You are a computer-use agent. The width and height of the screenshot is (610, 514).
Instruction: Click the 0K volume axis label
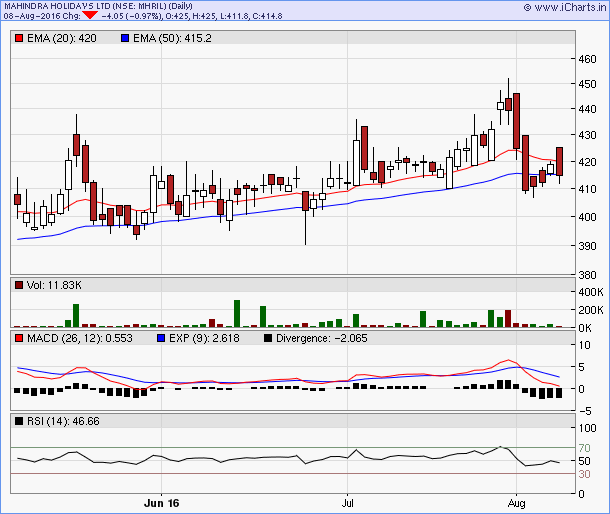point(585,328)
